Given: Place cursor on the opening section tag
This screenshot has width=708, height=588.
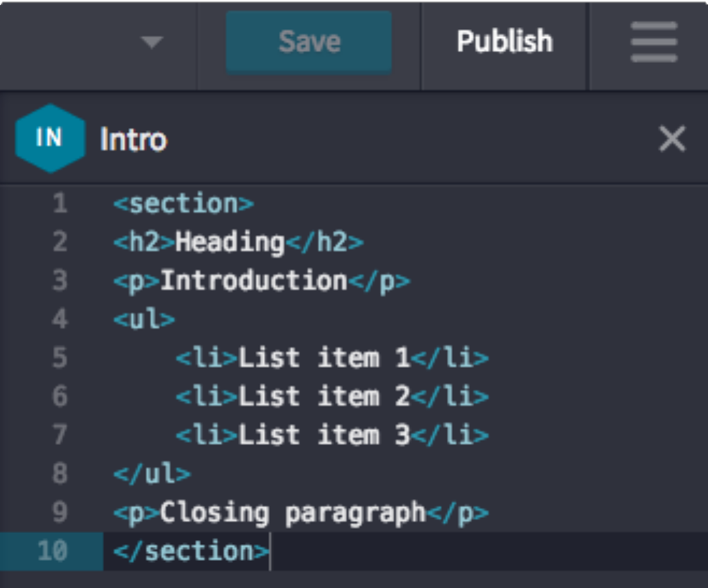Looking at the screenshot, I should [x=184, y=204].
